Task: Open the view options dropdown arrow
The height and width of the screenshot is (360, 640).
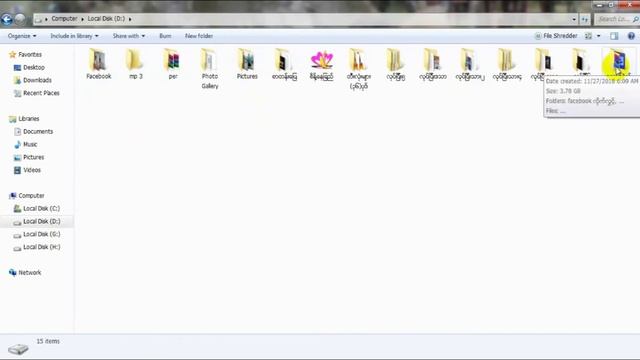Action: [599, 36]
